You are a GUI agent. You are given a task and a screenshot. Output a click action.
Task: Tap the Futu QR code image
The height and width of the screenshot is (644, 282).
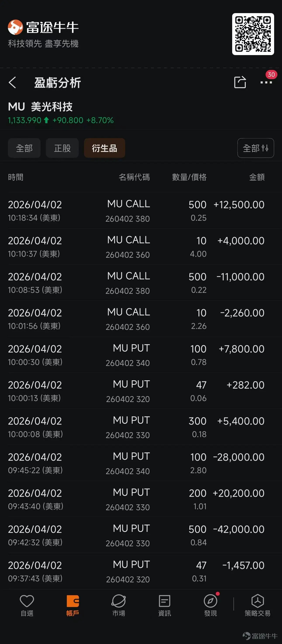click(253, 34)
